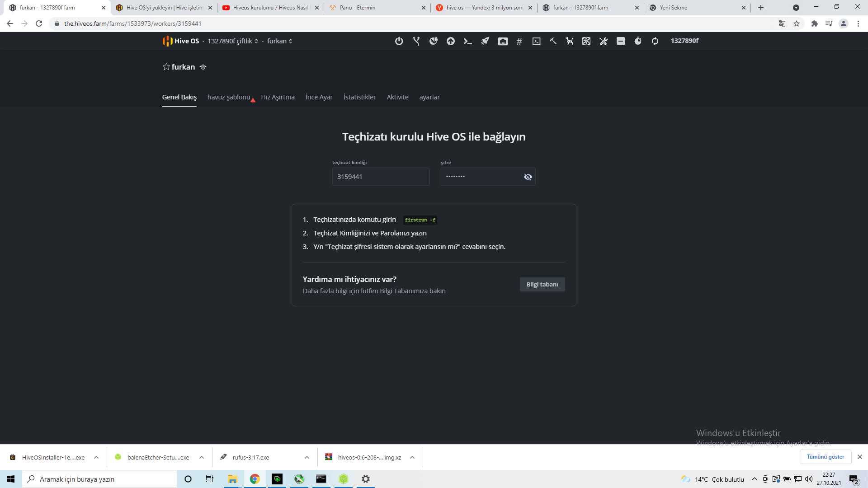Expand options for rufus-3.17.exe download
Image resolution: width=868 pixels, height=488 pixels.
click(307, 457)
